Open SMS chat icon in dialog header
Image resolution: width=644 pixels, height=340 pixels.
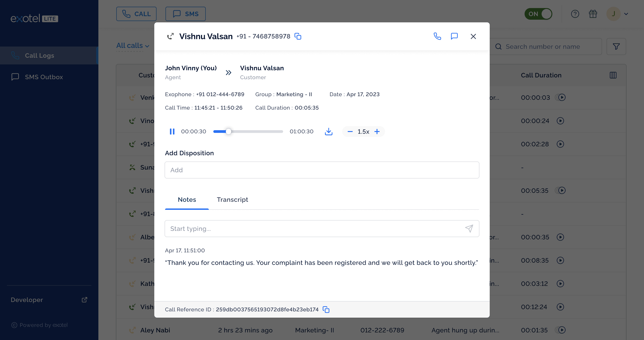coord(454,36)
